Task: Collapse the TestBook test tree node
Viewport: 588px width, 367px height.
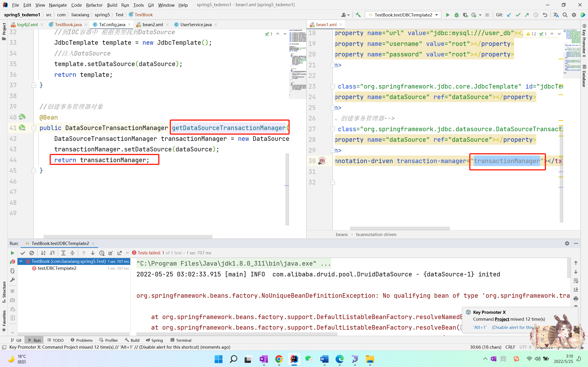Action: pos(21,261)
